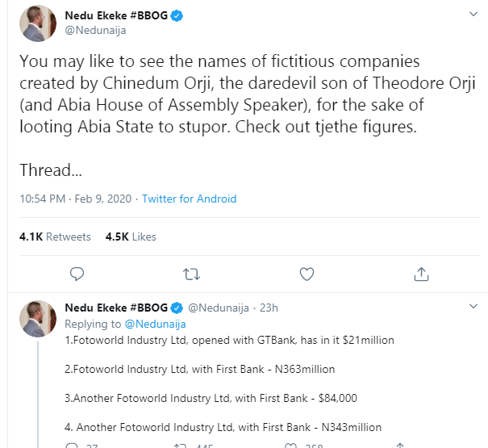View the 4.1K Retweets list

55,237
